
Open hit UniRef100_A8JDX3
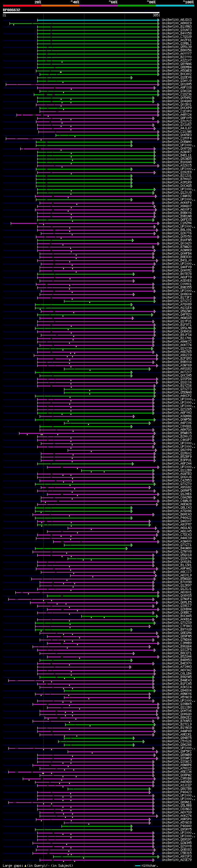(177, 20)
